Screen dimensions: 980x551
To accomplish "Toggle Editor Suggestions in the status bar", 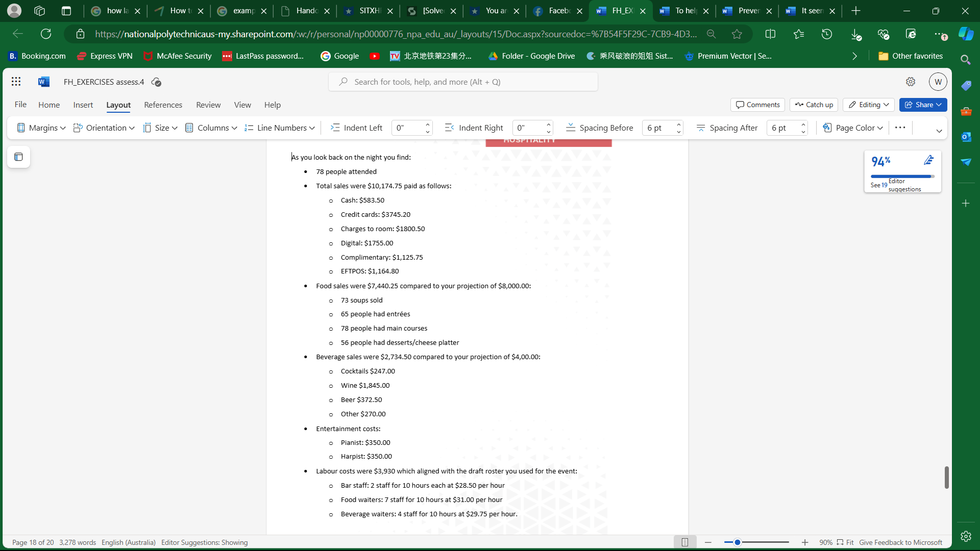I will (204, 542).
